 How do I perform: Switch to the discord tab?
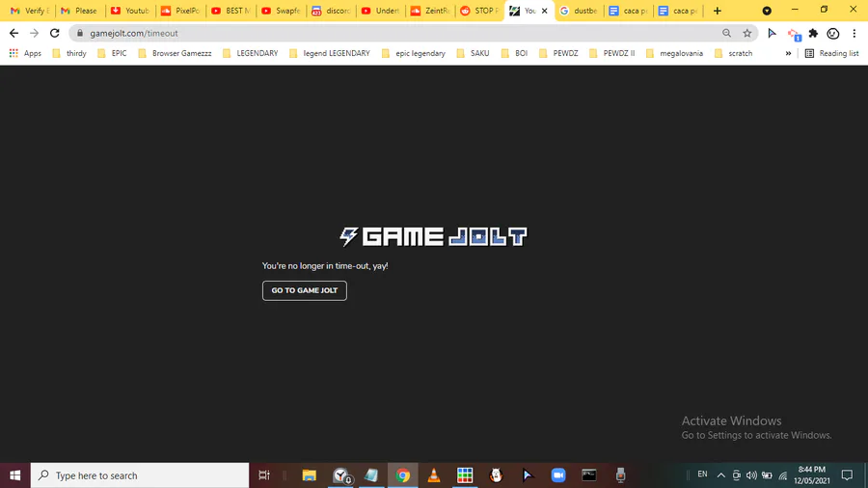331,11
